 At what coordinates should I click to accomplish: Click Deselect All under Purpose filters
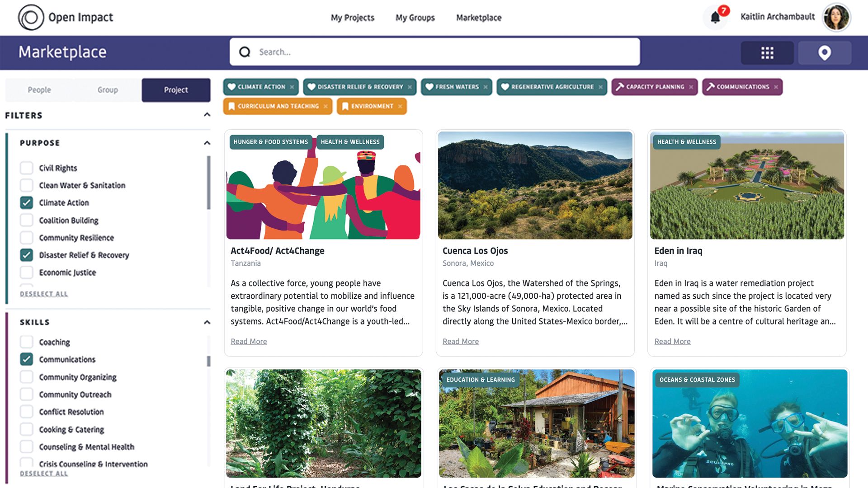pyautogui.click(x=43, y=293)
